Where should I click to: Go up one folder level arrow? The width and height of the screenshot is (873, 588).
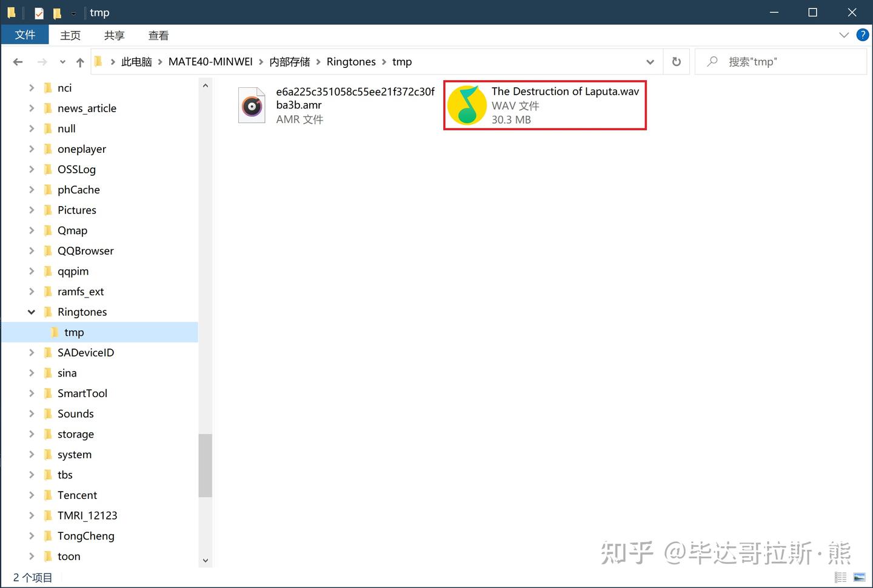80,62
